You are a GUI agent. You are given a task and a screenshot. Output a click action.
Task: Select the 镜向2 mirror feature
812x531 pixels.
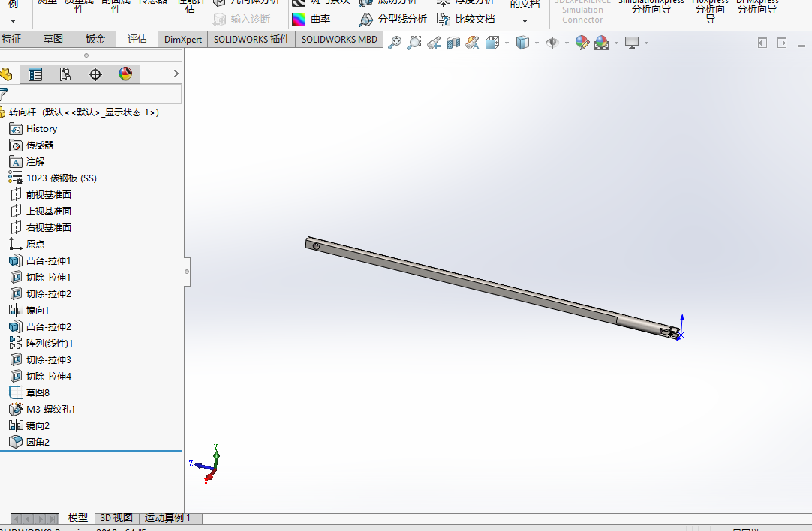(29, 426)
